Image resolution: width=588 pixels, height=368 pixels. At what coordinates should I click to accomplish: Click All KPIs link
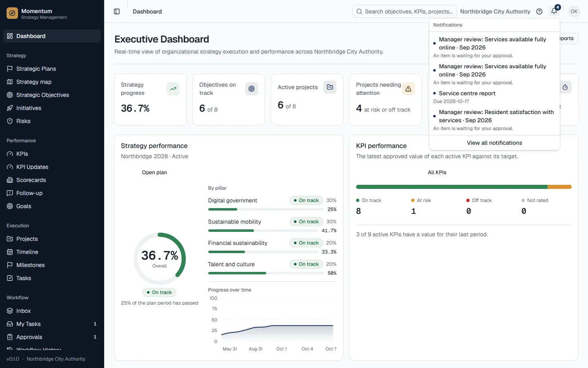437,173
